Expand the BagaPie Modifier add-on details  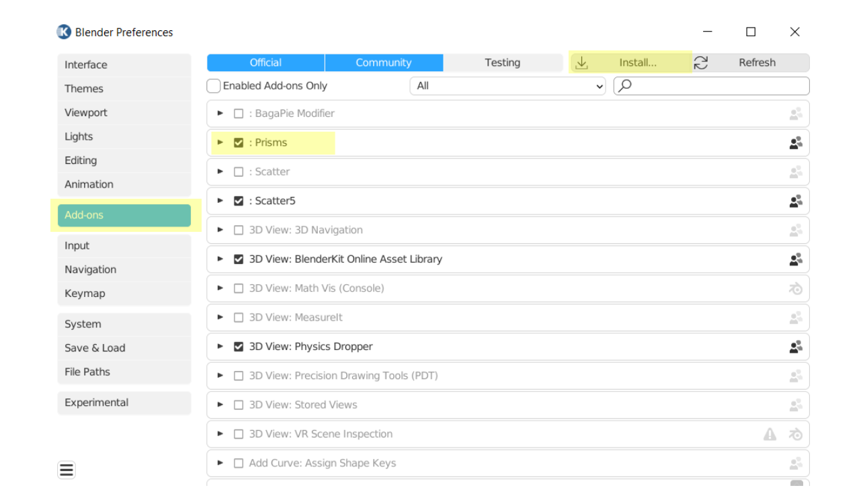220,114
